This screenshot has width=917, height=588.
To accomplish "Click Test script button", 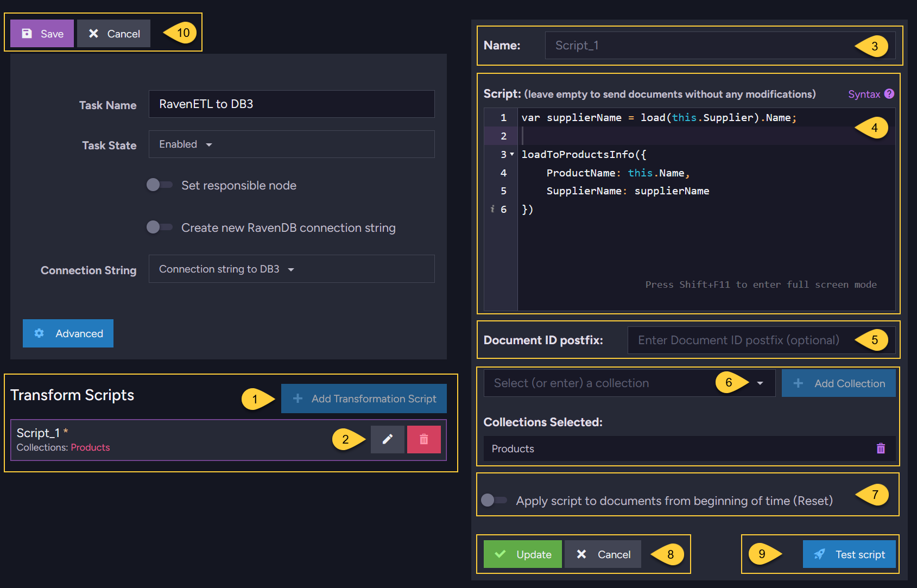I will pos(849,554).
